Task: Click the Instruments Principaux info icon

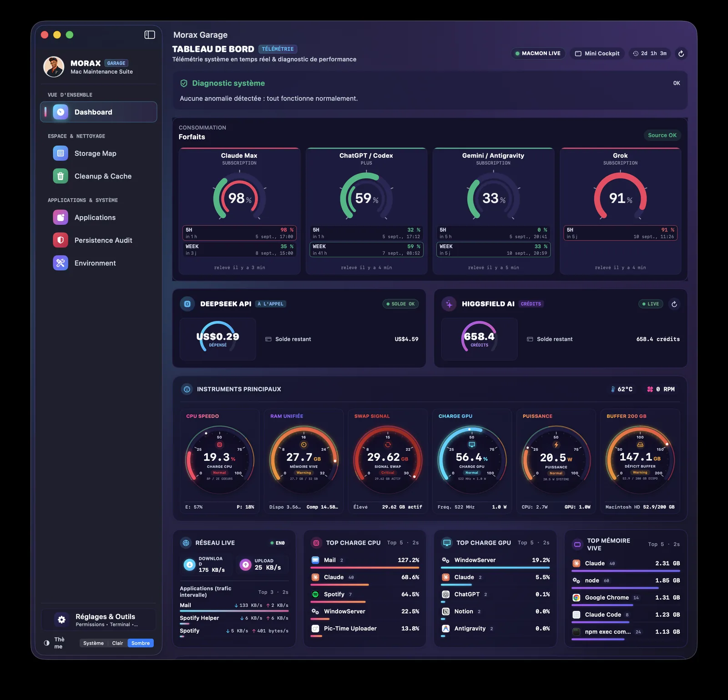Action: [x=187, y=389]
